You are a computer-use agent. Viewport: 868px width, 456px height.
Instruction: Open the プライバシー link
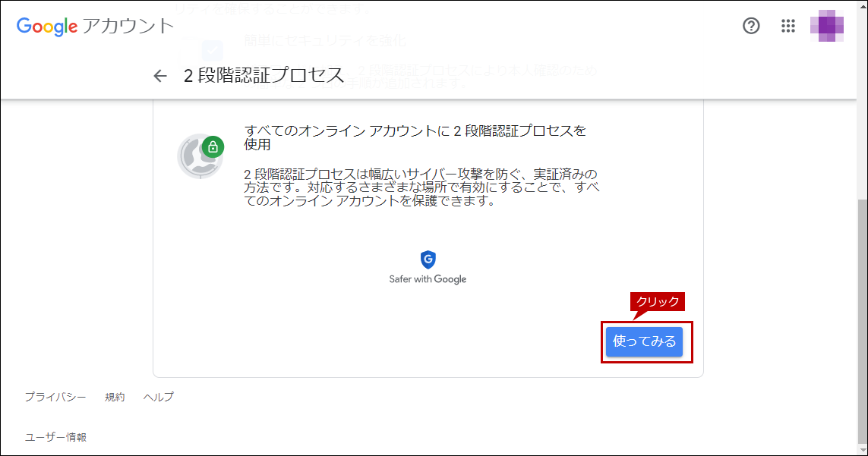point(55,398)
